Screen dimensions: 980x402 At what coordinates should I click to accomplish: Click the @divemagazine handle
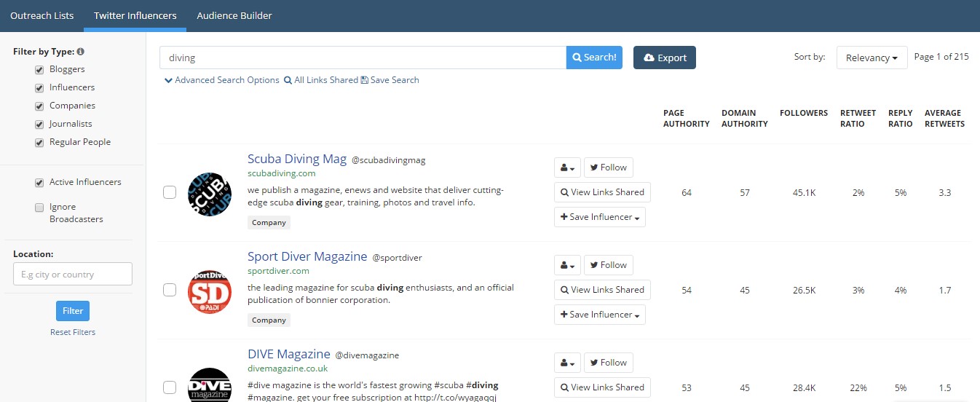pyautogui.click(x=367, y=355)
